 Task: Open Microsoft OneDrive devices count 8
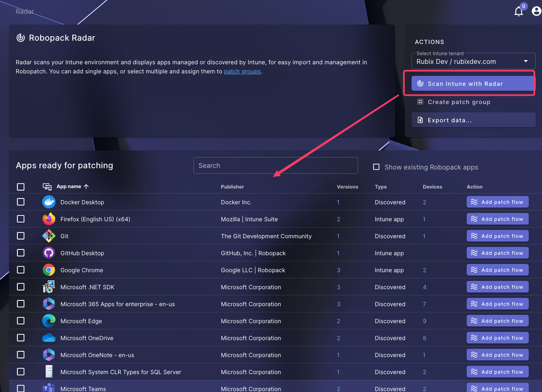point(424,338)
